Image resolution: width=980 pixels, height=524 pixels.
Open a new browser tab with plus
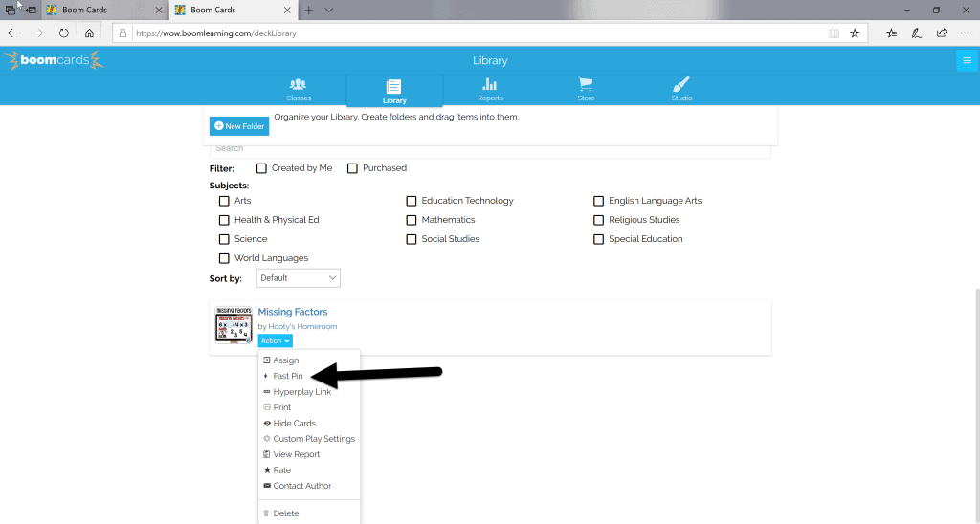309,10
